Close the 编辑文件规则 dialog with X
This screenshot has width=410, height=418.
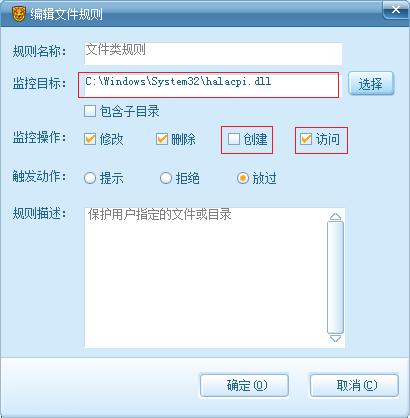click(x=396, y=10)
